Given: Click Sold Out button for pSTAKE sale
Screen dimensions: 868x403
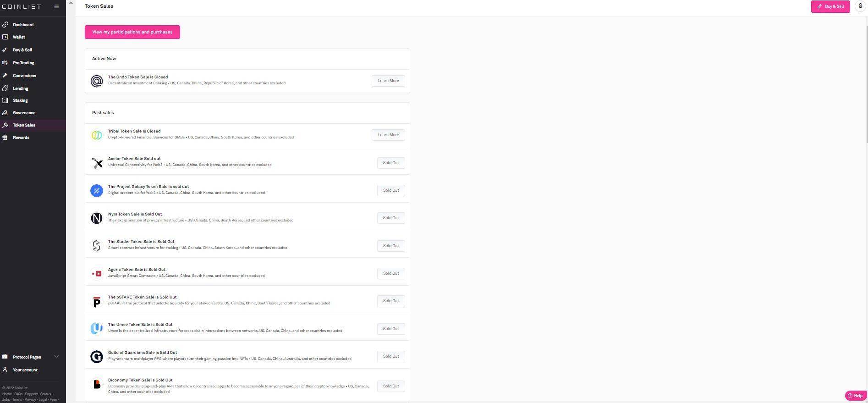Looking at the screenshot, I should point(391,301).
